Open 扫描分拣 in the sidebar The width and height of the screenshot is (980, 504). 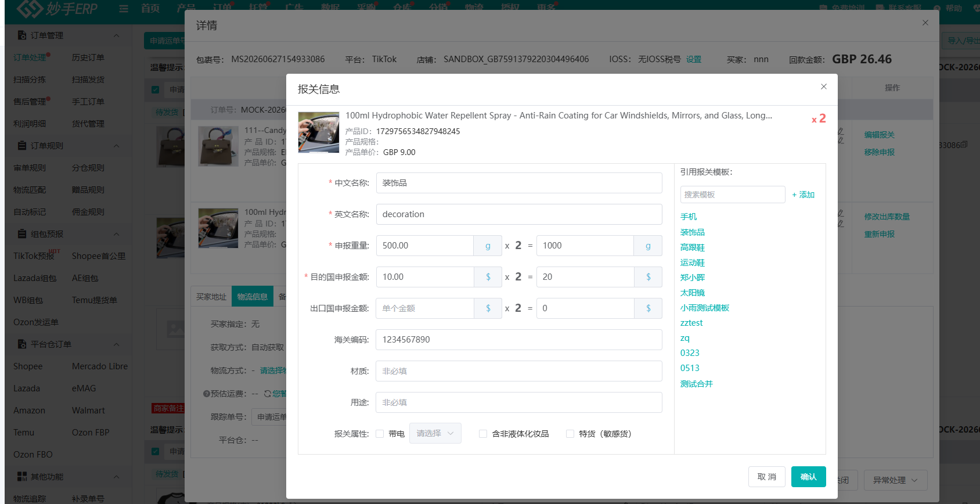coord(30,80)
